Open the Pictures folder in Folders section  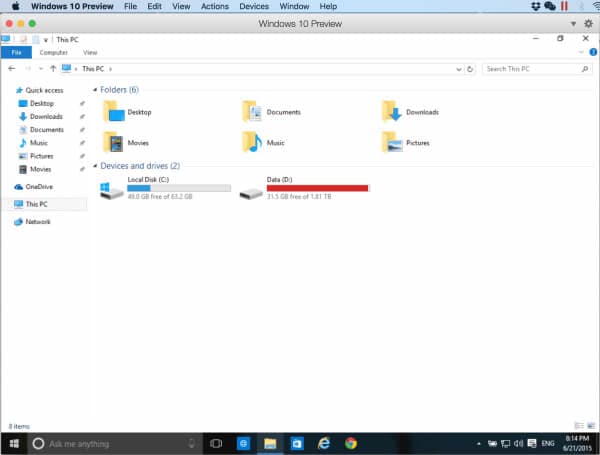(406, 143)
